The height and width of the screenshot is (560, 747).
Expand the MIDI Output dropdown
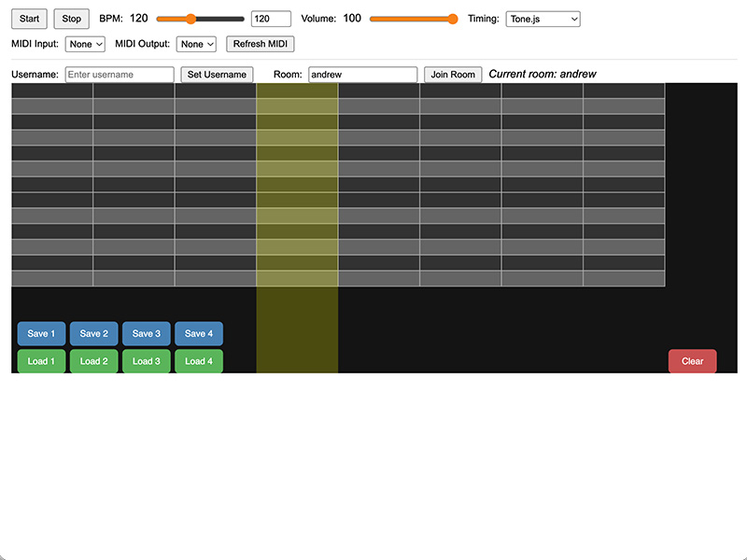197,44
